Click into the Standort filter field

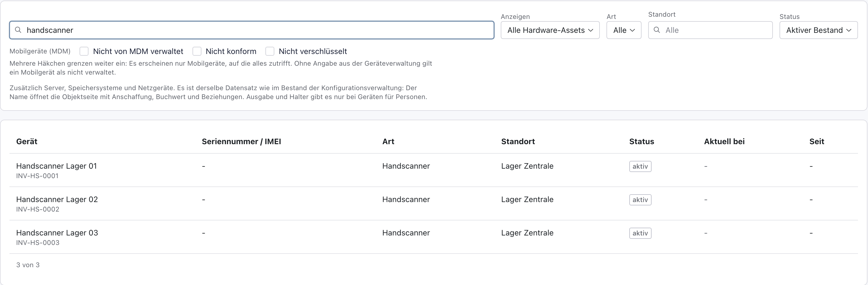[710, 30]
